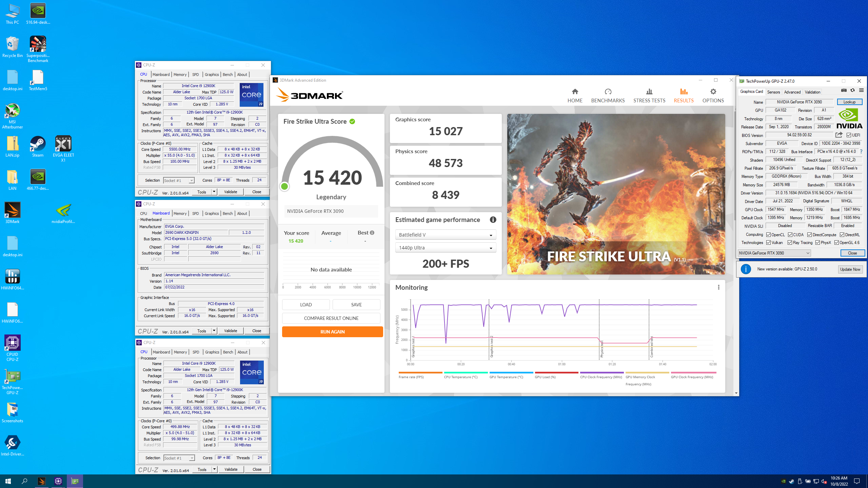Click RUN AGAIN in 3DMark
The image size is (868, 488).
(x=332, y=332)
